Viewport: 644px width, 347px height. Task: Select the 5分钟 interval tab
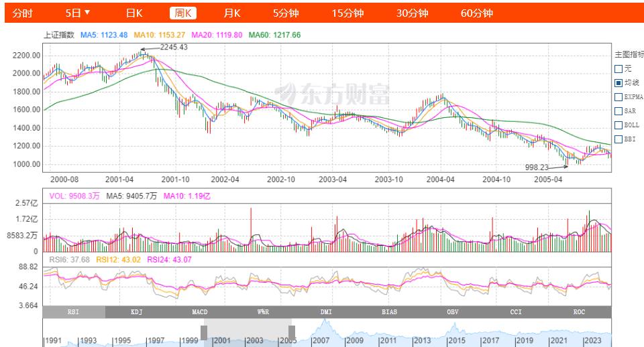tap(286, 13)
